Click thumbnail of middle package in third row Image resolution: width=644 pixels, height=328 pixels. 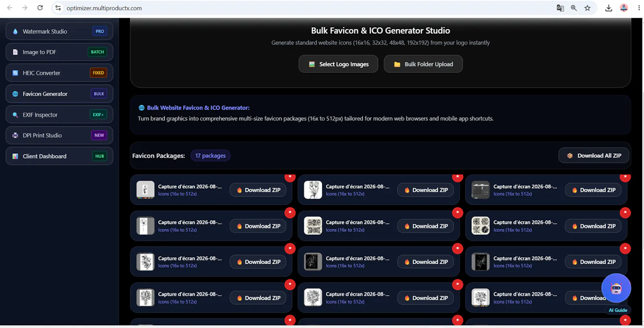[313, 262]
